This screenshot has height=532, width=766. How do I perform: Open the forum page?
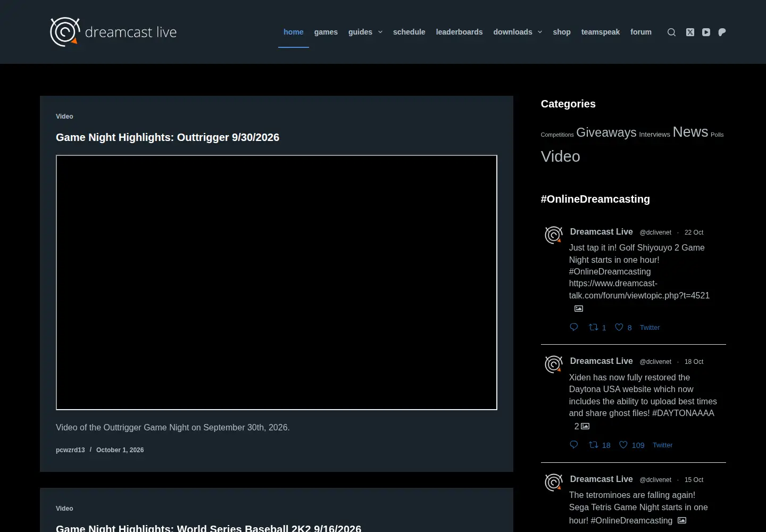click(641, 32)
